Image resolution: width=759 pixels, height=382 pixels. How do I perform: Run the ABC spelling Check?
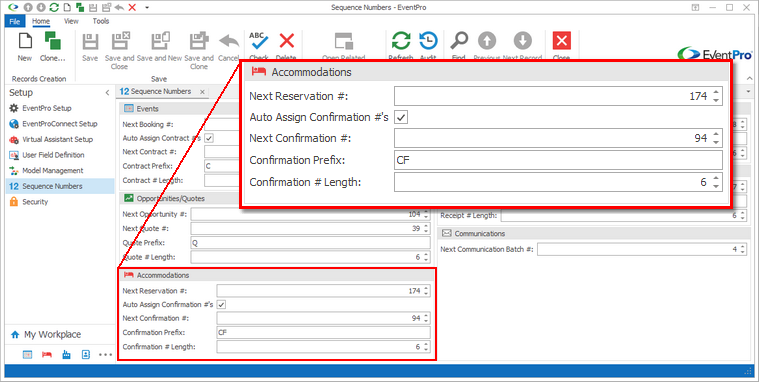click(258, 41)
